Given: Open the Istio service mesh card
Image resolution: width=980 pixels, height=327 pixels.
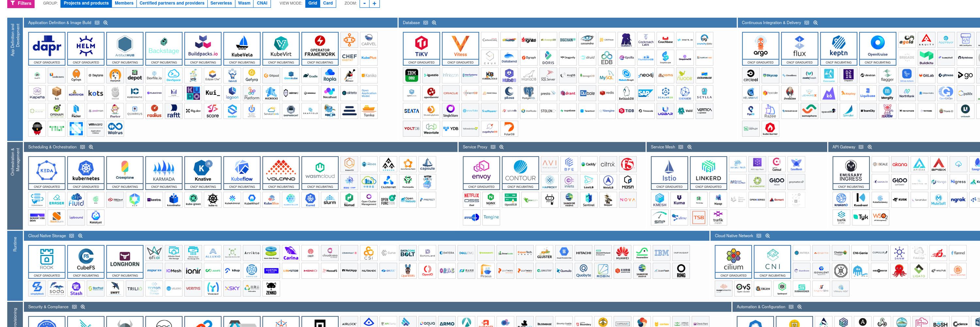Looking at the screenshot, I should click(669, 173).
